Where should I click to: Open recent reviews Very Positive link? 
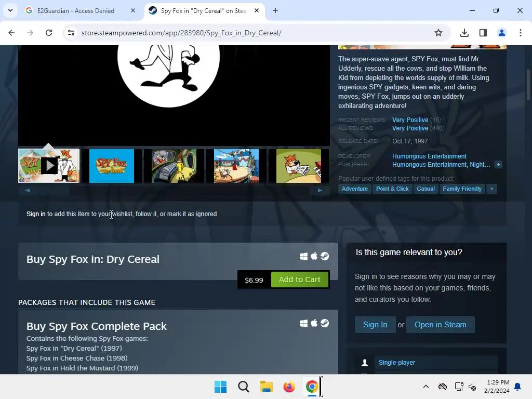[410, 120]
